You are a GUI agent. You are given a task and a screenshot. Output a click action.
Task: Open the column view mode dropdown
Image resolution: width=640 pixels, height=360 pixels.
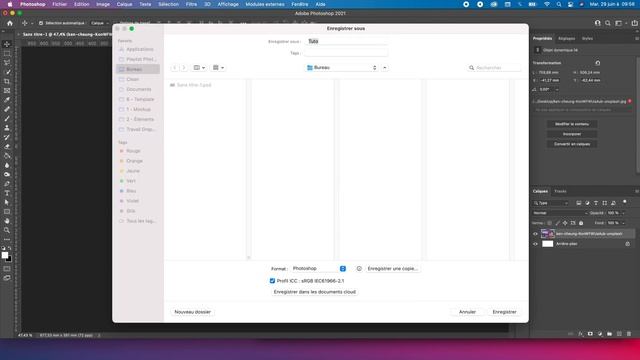coord(199,68)
